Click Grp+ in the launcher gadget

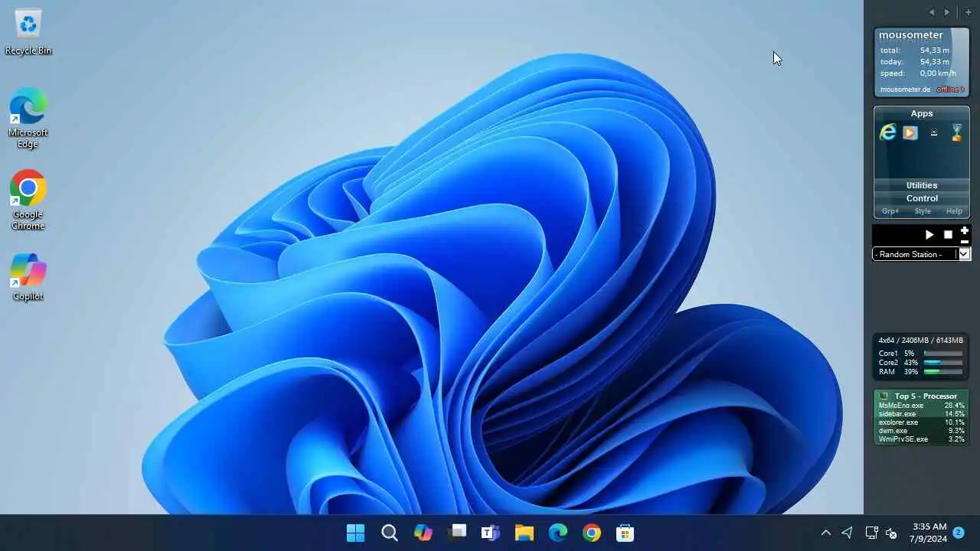pos(890,211)
